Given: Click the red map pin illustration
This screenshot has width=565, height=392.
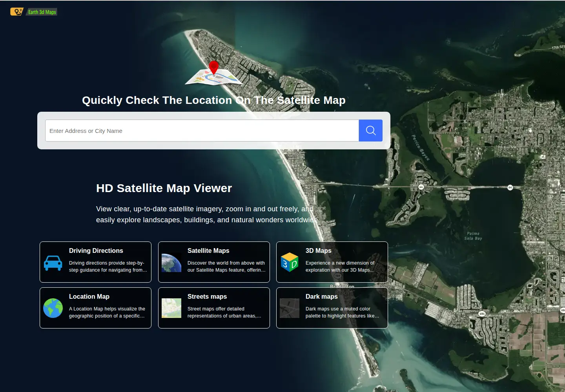Looking at the screenshot, I should tap(214, 73).
